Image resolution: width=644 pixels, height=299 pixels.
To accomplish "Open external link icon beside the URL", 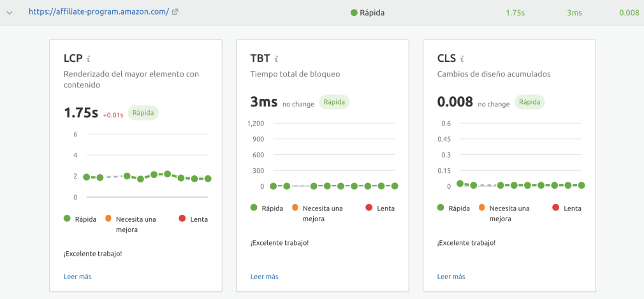I will click(x=175, y=12).
